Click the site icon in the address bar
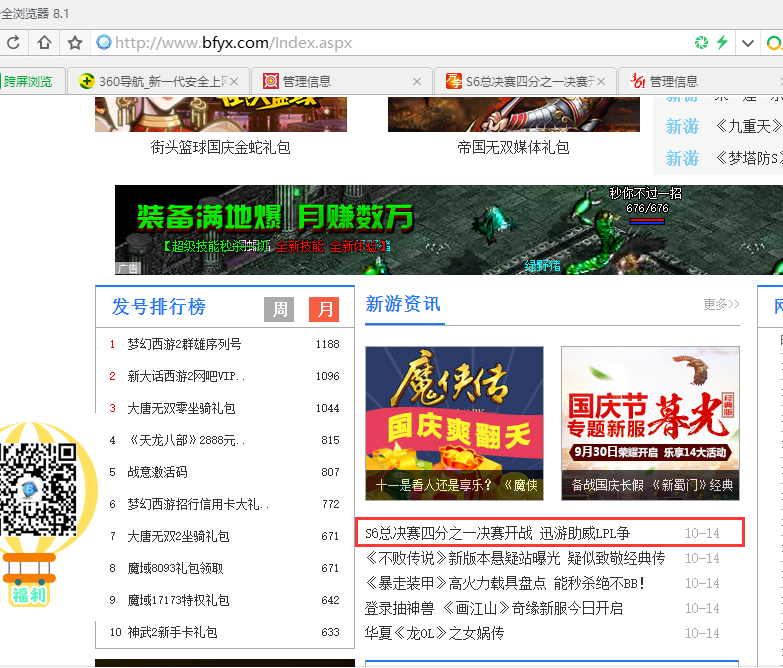 pos(104,42)
